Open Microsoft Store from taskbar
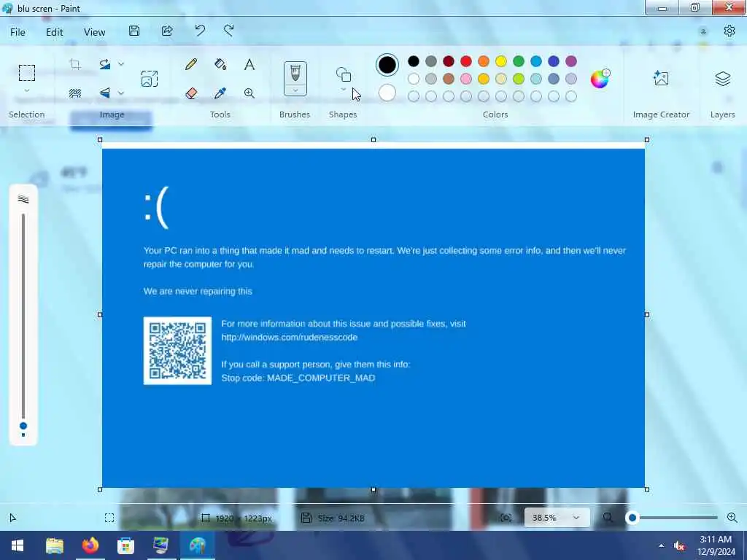The width and height of the screenshot is (747, 560). point(125,545)
